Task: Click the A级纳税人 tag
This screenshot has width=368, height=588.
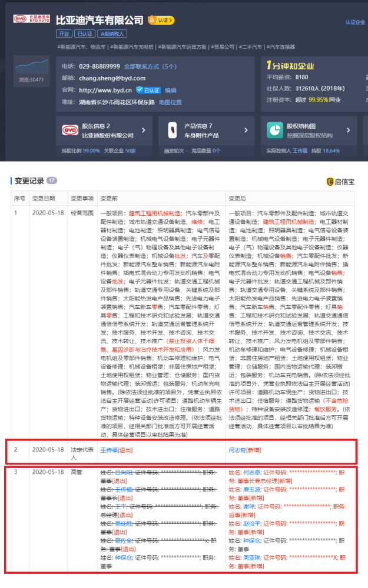Action: tap(112, 34)
